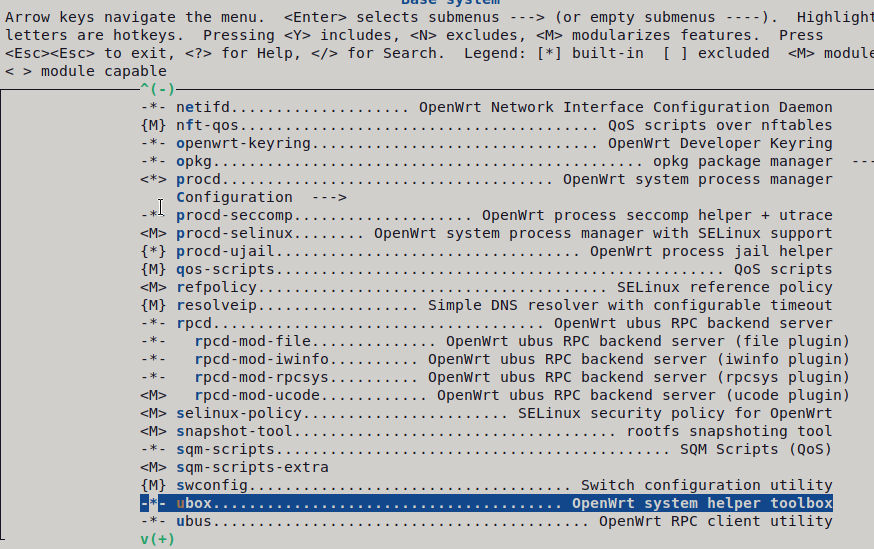This screenshot has height=549, width=874.
Task: Click the v(+) scroll-down indicator
Action: (158, 540)
